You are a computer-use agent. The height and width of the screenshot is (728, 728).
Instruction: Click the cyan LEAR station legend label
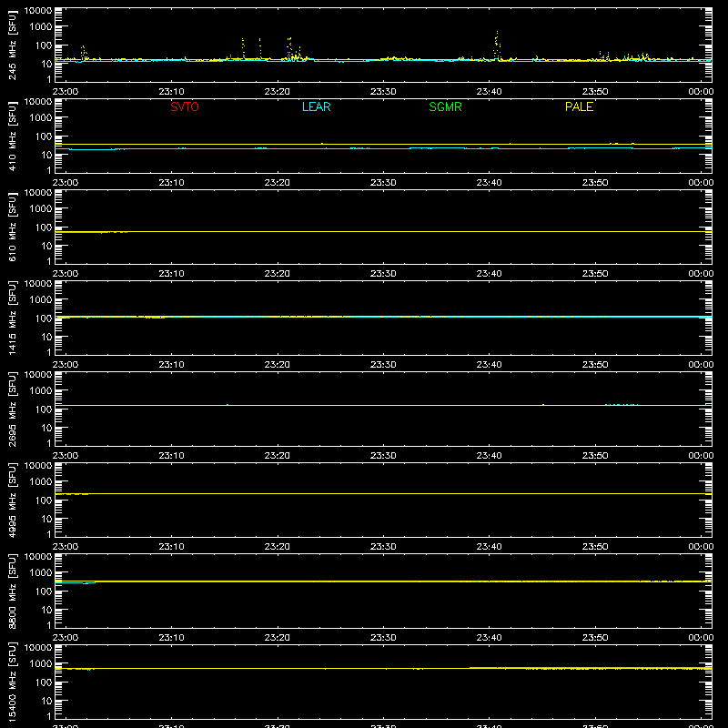316,106
